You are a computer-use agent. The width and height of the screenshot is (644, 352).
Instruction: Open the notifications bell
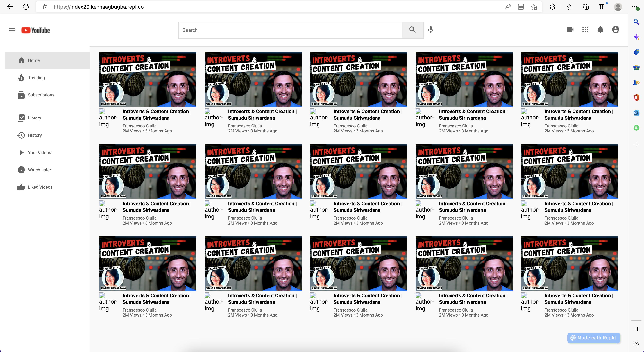pyautogui.click(x=600, y=30)
